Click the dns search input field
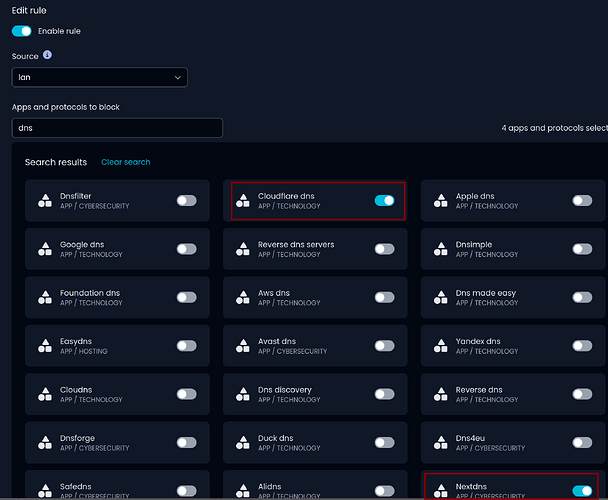This screenshot has width=608, height=500. coord(117,128)
